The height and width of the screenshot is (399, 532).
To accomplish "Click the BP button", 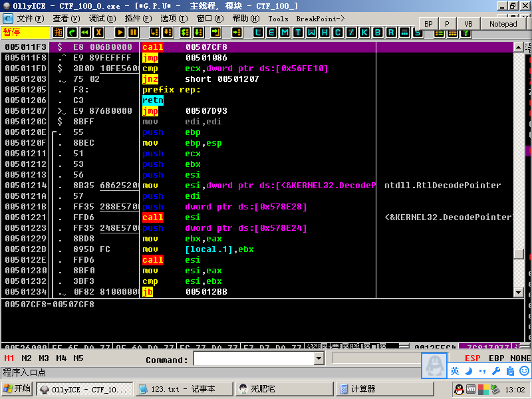I will 428,24.
